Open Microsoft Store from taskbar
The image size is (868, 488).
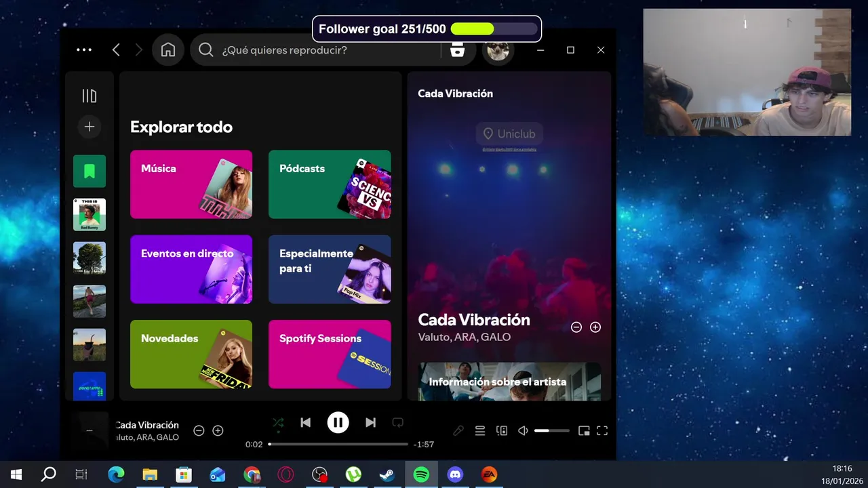(x=184, y=474)
